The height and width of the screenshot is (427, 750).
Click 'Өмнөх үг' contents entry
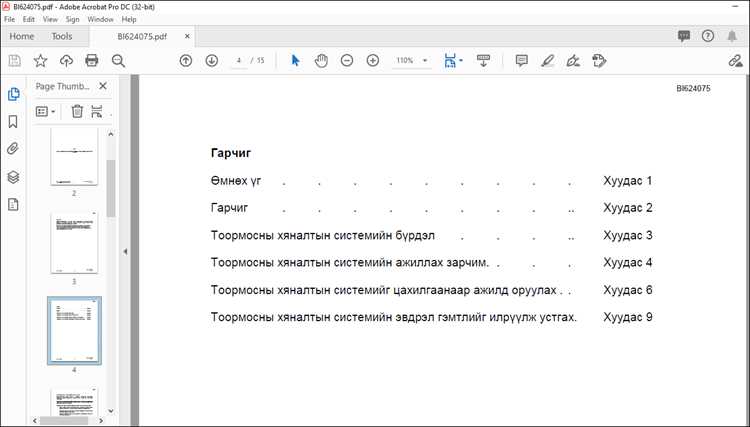pos(236,181)
